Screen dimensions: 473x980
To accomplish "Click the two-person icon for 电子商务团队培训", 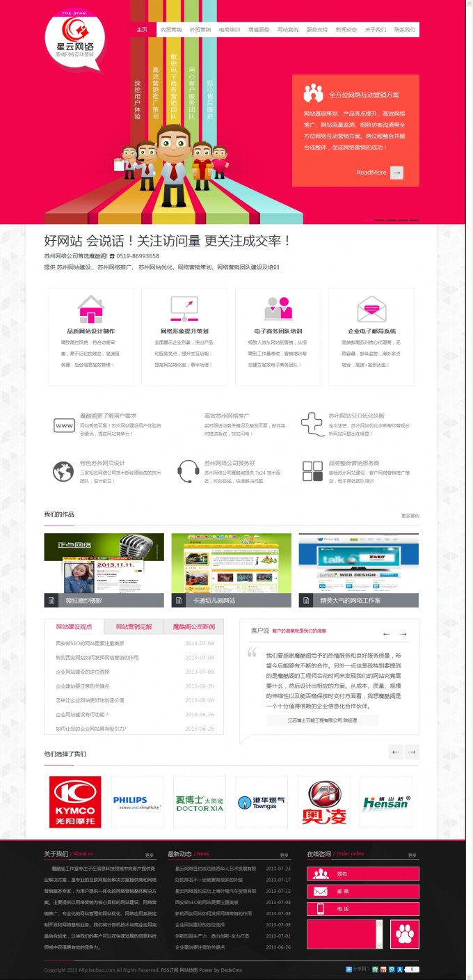I will click(x=278, y=308).
